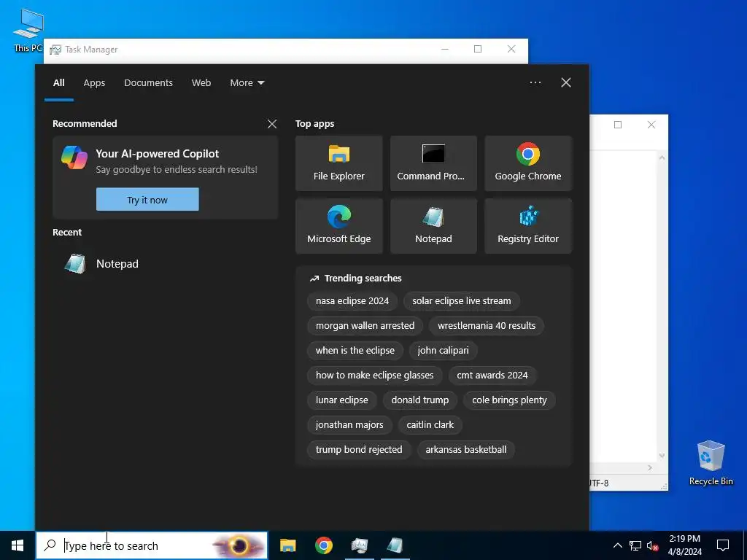Search trending 'nasa eclipse 2024'
The height and width of the screenshot is (560, 747).
click(x=352, y=301)
